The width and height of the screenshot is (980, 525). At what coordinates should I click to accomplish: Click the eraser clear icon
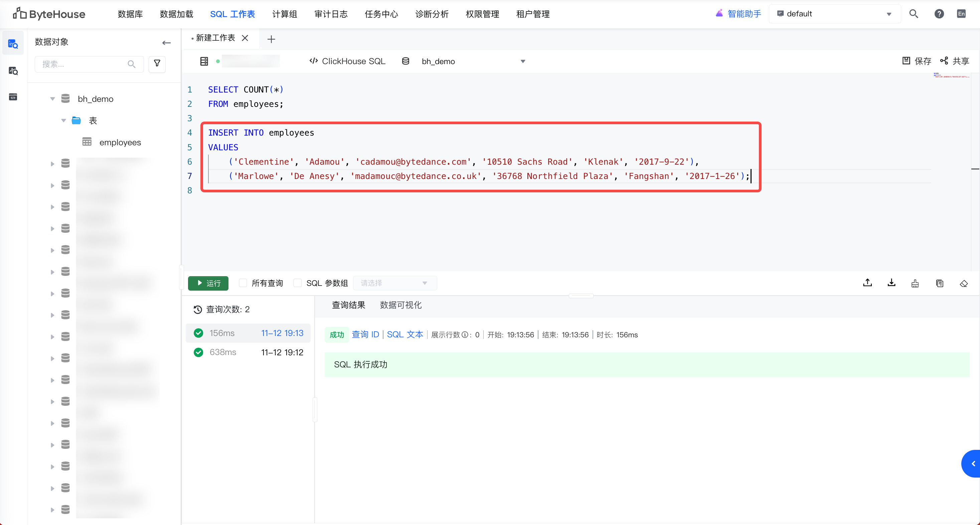(x=963, y=284)
